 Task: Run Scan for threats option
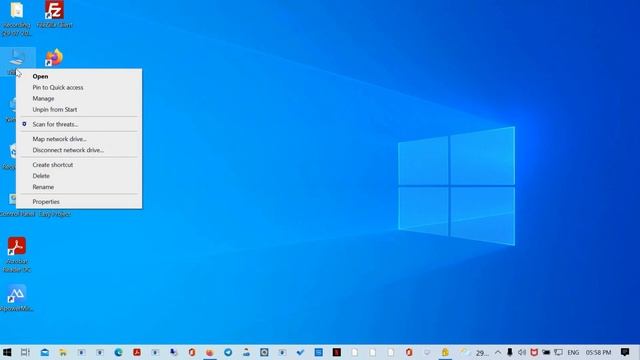point(55,124)
